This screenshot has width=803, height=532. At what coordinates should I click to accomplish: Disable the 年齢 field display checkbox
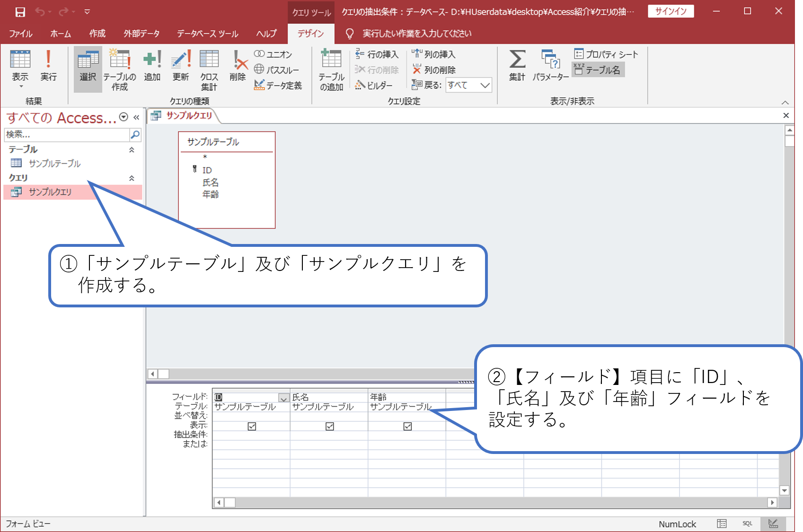(407, 426)
